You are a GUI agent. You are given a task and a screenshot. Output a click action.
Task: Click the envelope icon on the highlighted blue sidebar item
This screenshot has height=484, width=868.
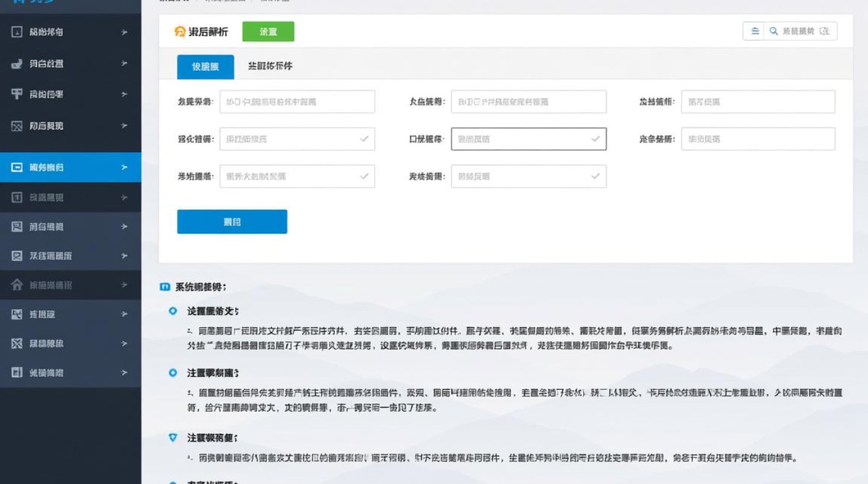17,166
